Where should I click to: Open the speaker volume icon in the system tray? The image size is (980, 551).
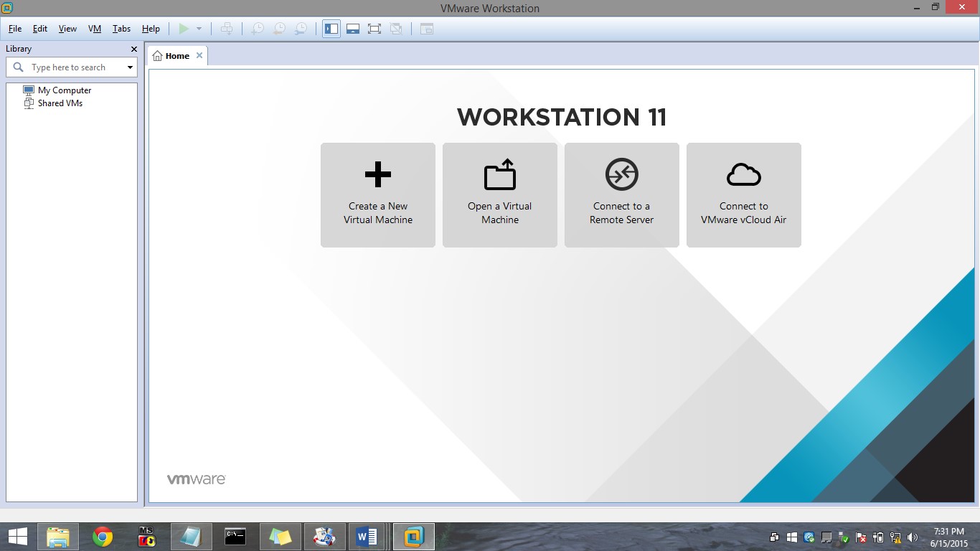(913, 537)
